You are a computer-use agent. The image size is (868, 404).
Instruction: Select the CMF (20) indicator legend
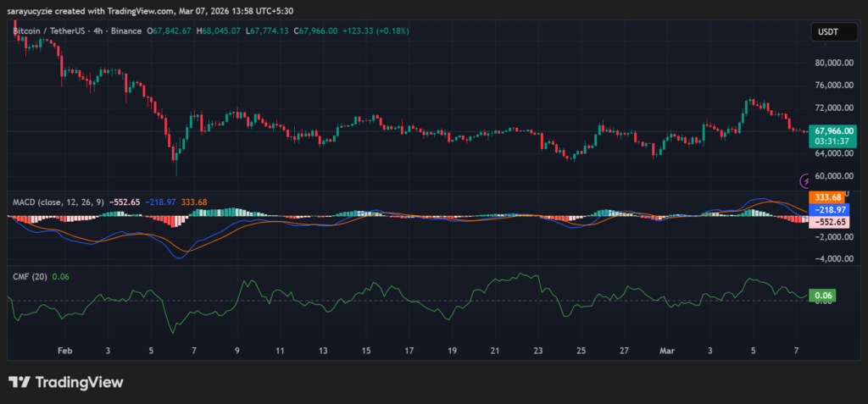click(30, 276)
